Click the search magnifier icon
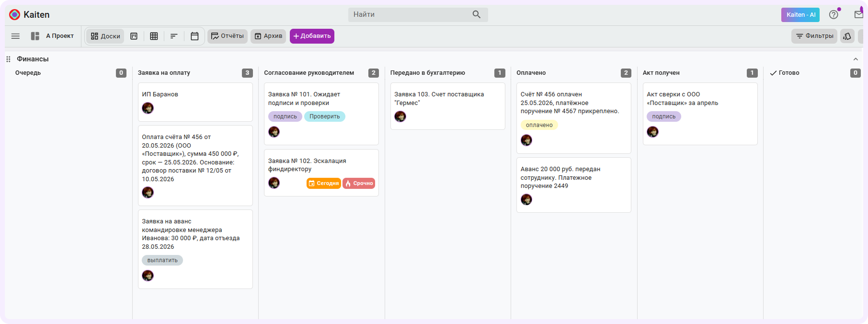The image size is (868, 324). 476,14
